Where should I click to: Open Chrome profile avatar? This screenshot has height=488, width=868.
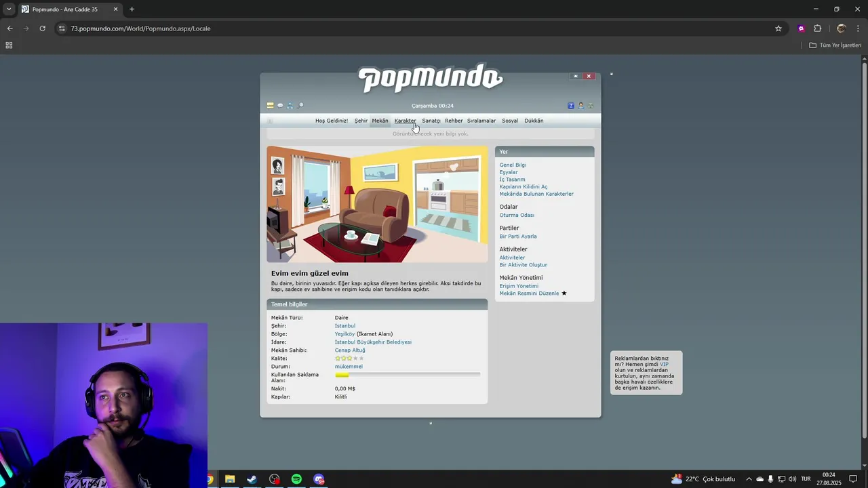pyautogui.click(x=842, y=28)
